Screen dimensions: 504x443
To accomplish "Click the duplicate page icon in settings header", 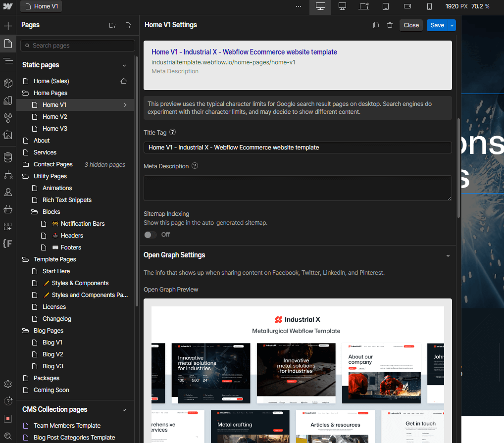I will pyautogui.click(x=376, y=25).
